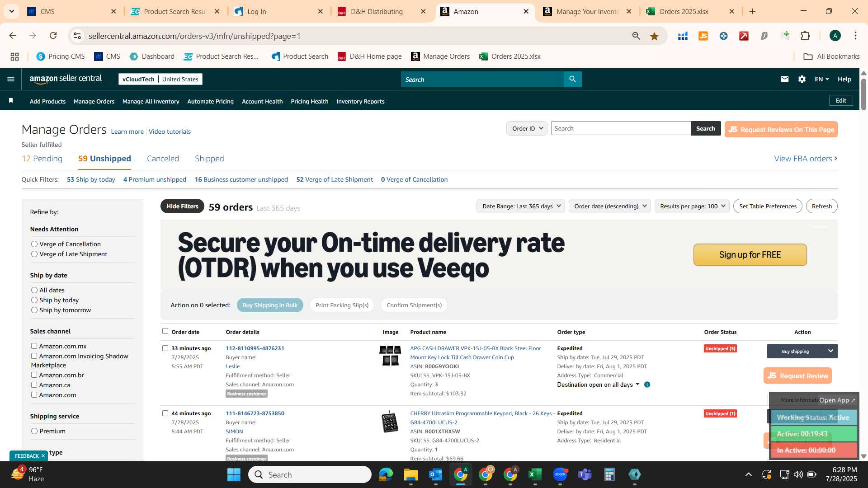Open Date Range Last 365 days dropdown
The image size is (868, 488).
(520, 206)
